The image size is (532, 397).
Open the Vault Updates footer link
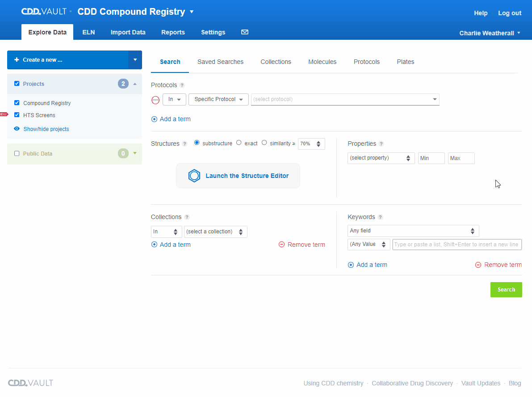click(x=481, y=383)
